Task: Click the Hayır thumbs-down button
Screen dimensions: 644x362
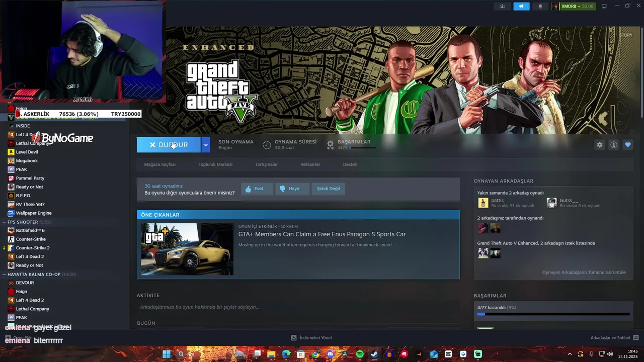Action: pos(292,189)
